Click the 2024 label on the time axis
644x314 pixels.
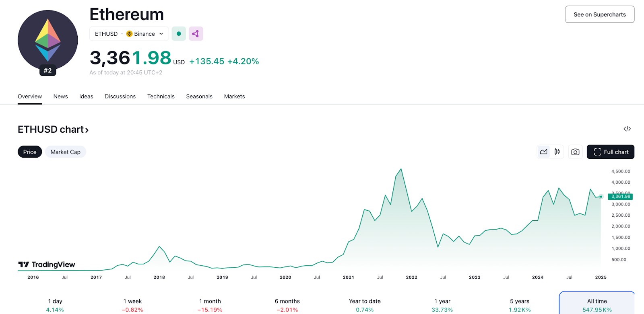(x=538, y=277)
